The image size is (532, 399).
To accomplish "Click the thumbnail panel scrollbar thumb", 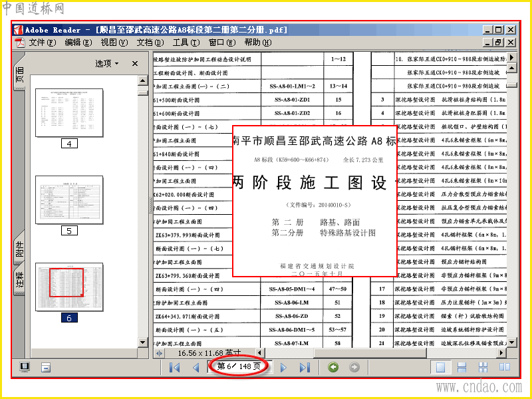I will click(x=143, y=92).
